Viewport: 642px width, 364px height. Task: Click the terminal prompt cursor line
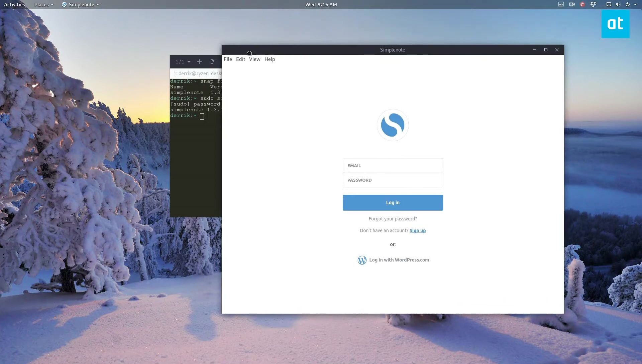187,116
